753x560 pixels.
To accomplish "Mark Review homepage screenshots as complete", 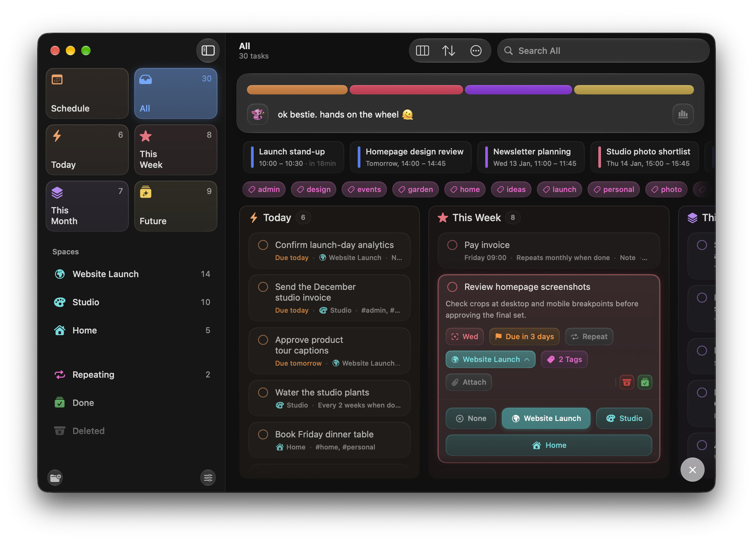I will tap(452, 287).
